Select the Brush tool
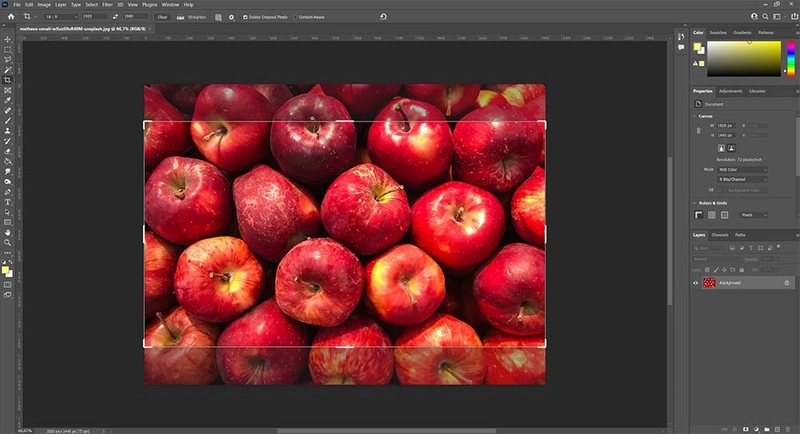The image size is (800, 434). tap(8, 121)
